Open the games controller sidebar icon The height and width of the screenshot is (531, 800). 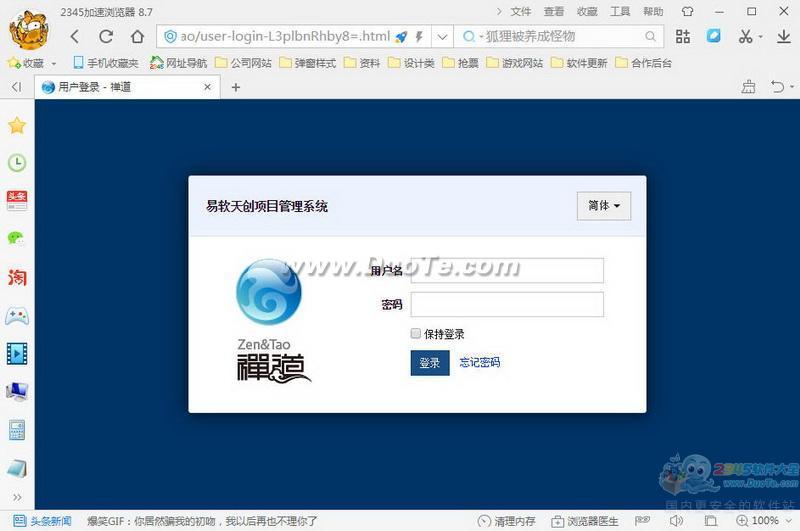pos(16,316)
